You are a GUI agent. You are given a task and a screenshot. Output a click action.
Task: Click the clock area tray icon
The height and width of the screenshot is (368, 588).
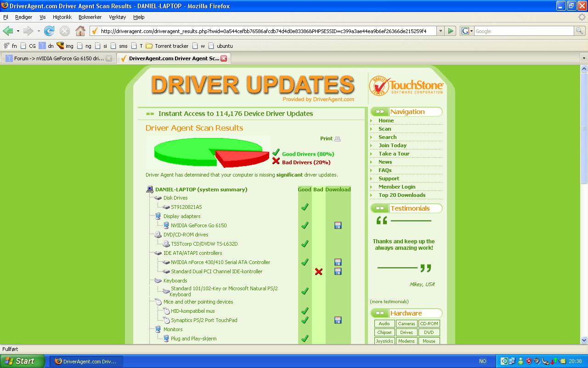click(x=575, y=361)
